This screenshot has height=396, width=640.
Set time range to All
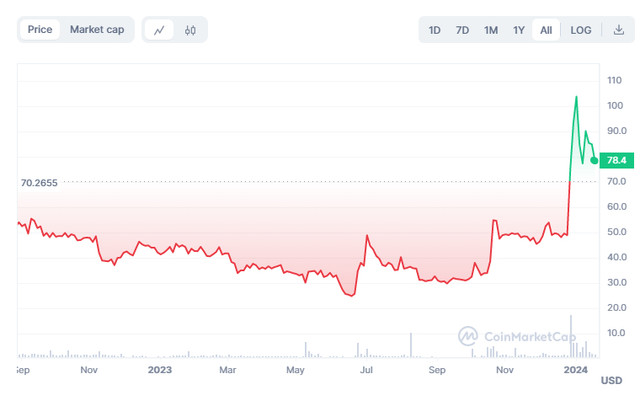pyautogui.click(x=546, y=30)
